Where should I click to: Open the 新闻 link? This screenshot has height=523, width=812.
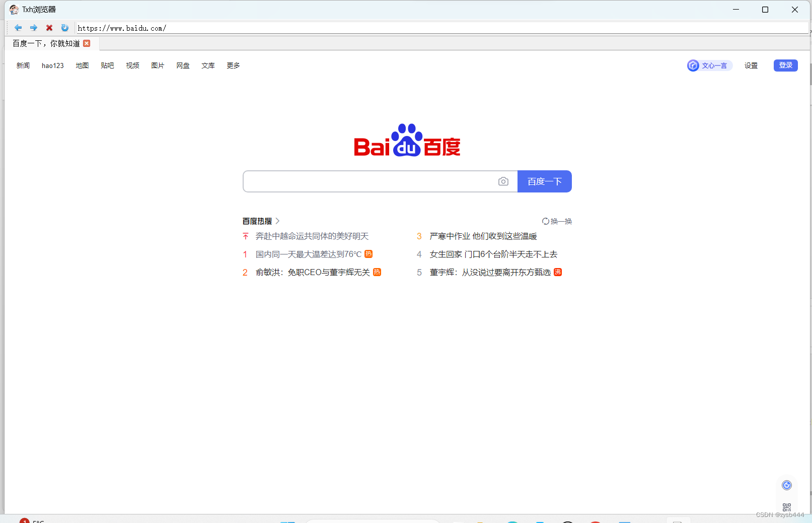[23, 66]
